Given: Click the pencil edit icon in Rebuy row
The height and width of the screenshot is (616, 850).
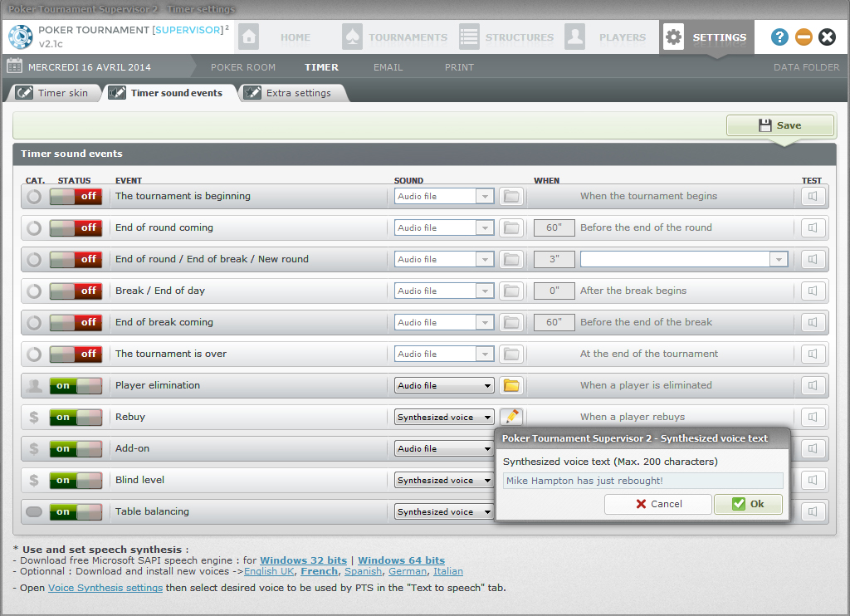Looking at the screenshot, I should click(x=511, y=417).
